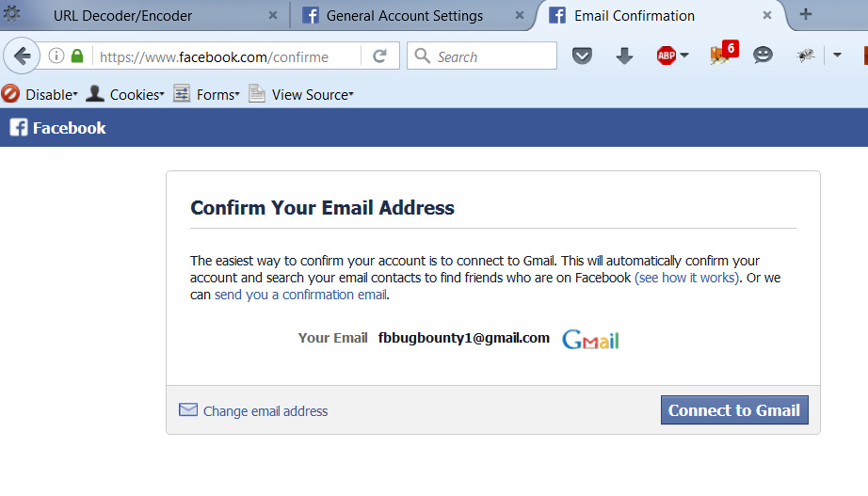This screenshot has height=496, width=868.
Task: Reload the page with the refresh icon
Action: [379, 56]
